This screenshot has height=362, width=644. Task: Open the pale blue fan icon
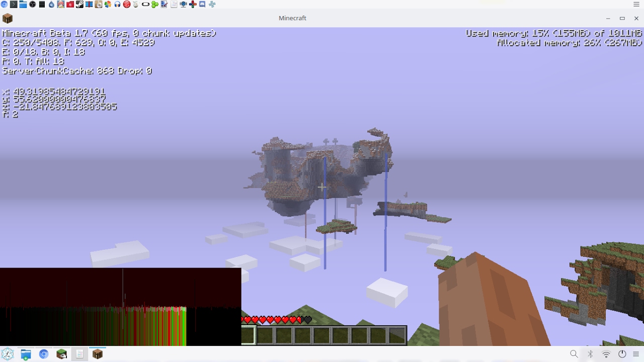click(x=212, y=5)
